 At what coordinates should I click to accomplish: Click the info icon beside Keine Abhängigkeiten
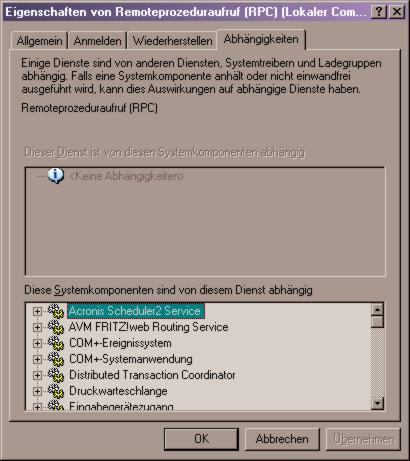point(56,176)
